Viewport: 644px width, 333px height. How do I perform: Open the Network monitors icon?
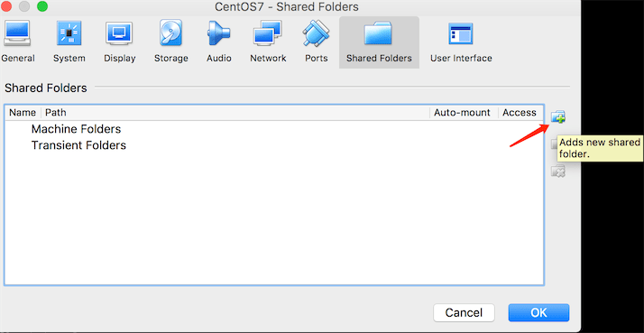[x=267, y=32]
